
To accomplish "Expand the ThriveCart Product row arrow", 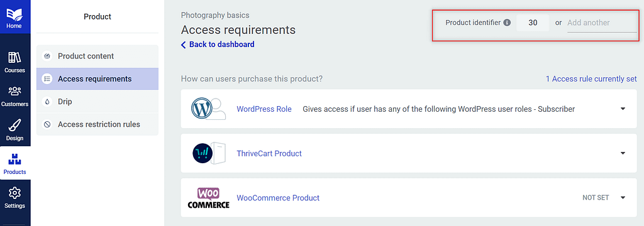I will point(623,153).
